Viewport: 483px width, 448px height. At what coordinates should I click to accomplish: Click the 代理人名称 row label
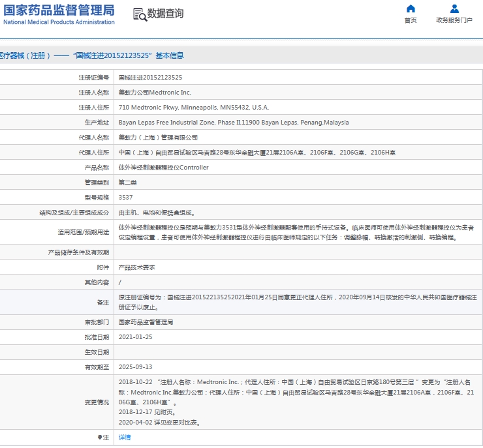click(94, 138)
